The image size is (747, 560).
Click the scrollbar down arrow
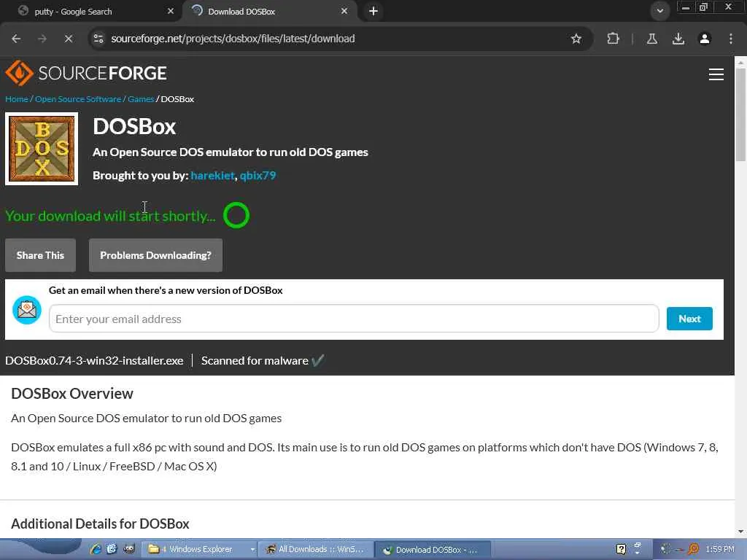pyautogui.click(x=740, y=531)
